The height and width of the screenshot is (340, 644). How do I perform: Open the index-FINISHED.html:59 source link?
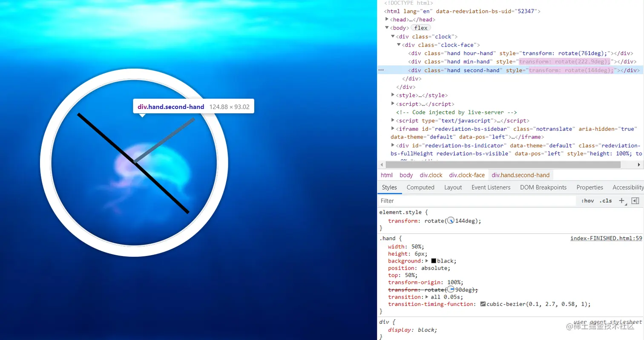click(x=606, y=238)
